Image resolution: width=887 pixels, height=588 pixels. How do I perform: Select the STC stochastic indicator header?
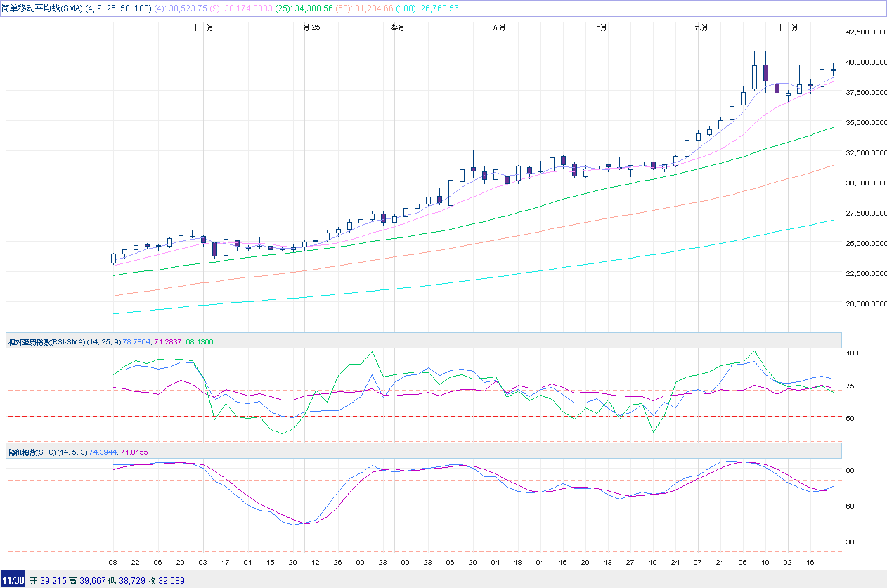pos(46,452)
